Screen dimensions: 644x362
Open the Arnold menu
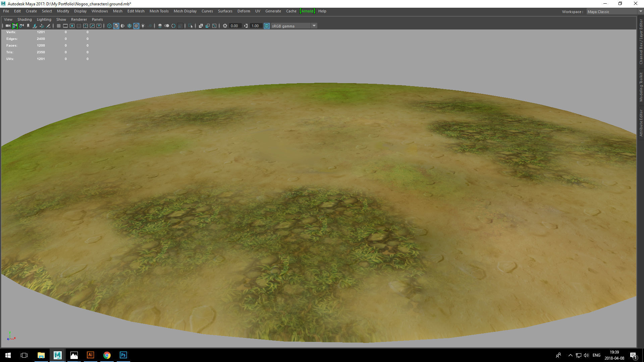(307, 11)
